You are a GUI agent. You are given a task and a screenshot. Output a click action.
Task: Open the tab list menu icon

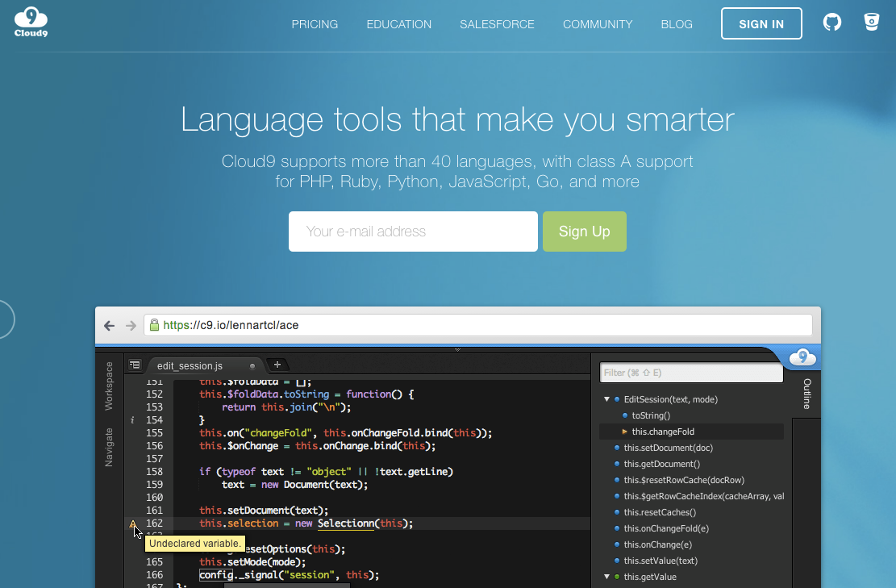pos(135,365)
